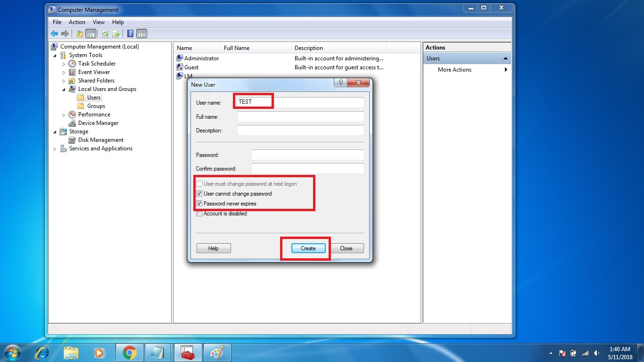The image size is (644, 362).
Task: Open Google Chrome from the taskbar
Action: 129,352
